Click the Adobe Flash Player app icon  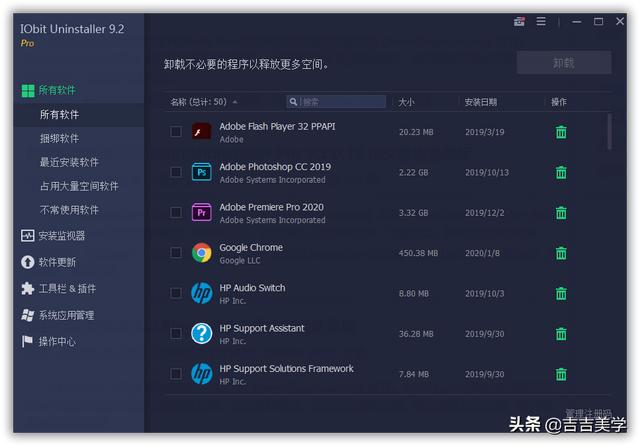[x=202, y=132]
